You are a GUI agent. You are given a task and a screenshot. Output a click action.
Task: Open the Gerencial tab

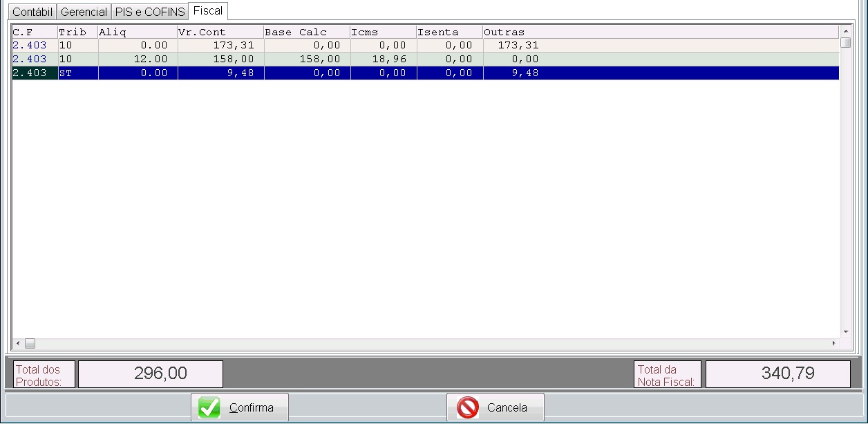(84, 12)
